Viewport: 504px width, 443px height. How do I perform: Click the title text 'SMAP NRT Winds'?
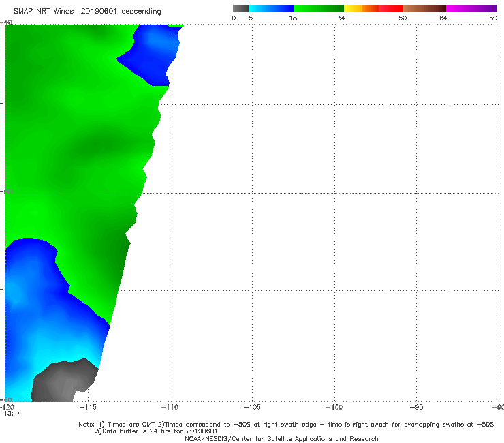tap(44, 12)
